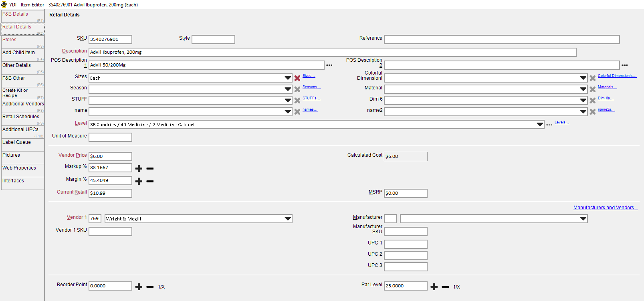644x301 pixels.
Task: Expand the STUFF dropdown
Action: pos(288,101)
